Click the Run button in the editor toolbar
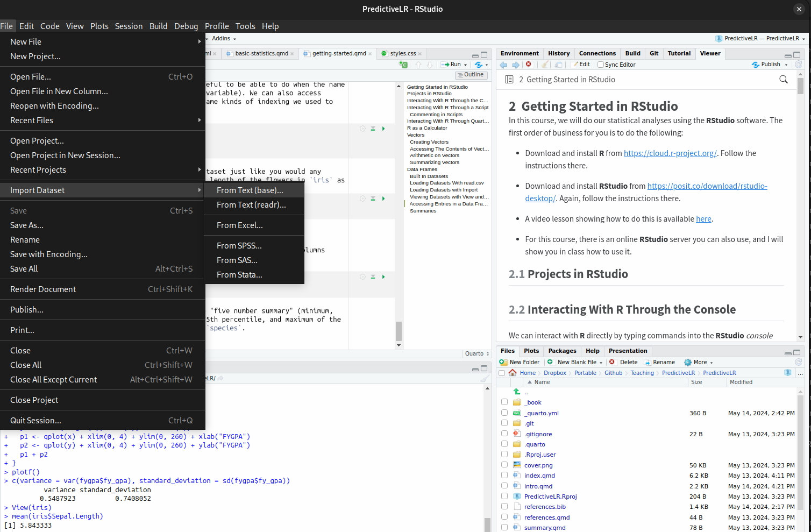Image resolution: width=811 pixels, height=532 pixels. point(451,65)
